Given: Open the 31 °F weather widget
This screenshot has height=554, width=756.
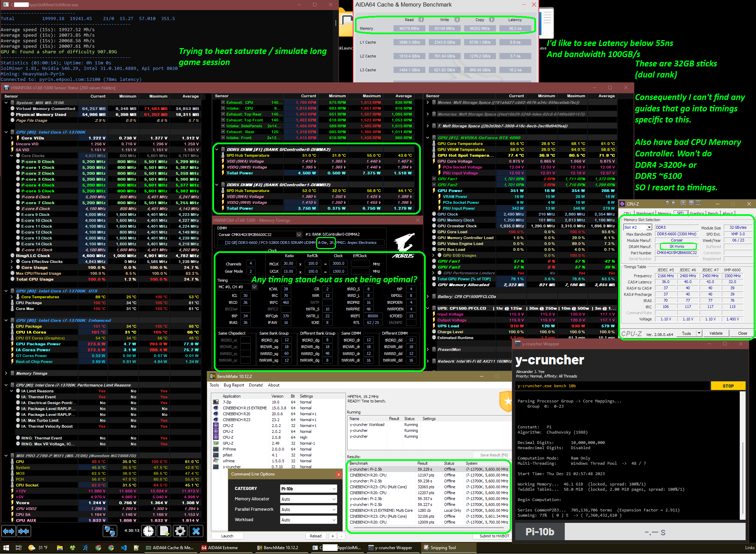Looking at the screenshot, I should [38, 548].
